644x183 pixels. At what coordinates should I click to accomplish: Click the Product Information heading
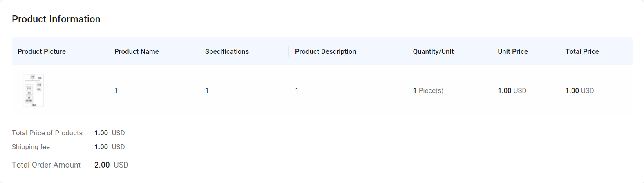point(56,19)
